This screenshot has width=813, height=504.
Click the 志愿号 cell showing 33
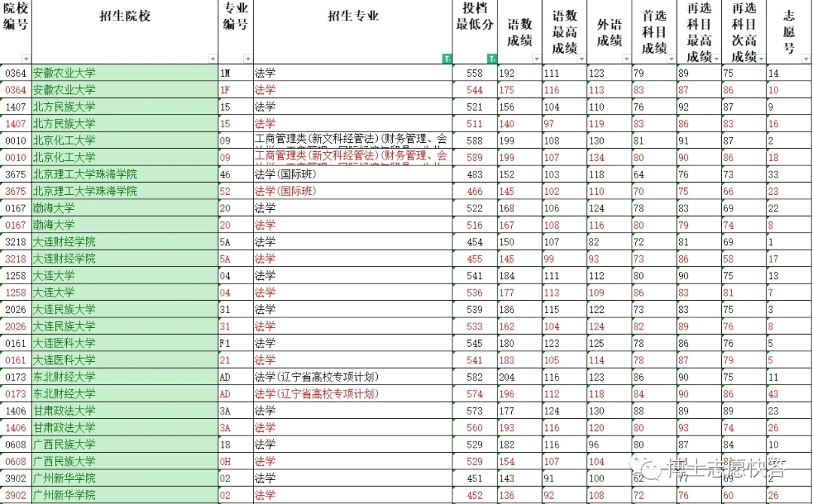point(789,175)
